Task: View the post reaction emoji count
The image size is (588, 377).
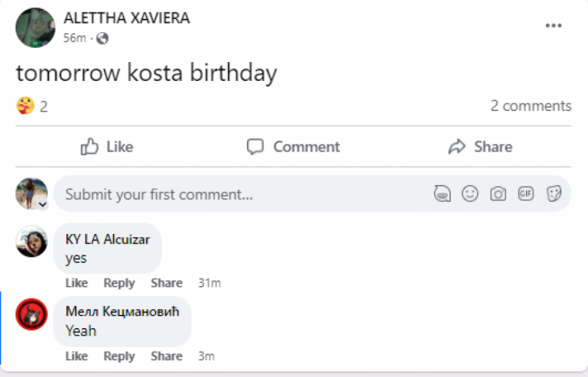Action: (x=32, y=106)
